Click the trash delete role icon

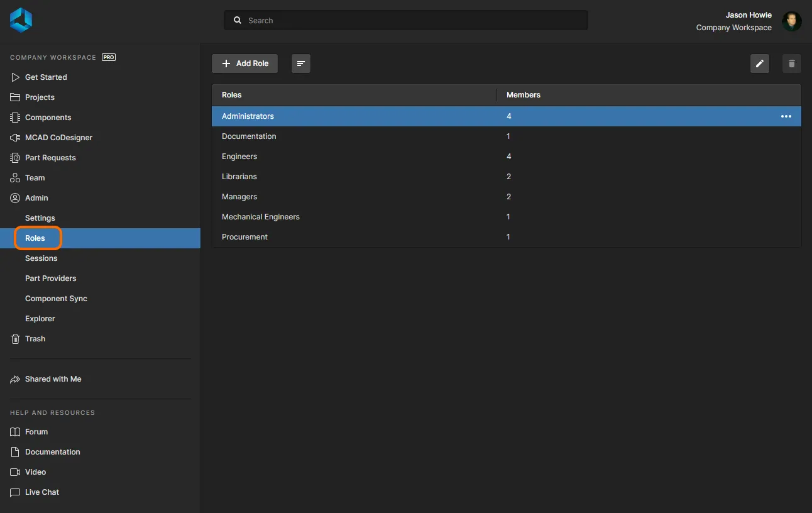click(791, 63)
